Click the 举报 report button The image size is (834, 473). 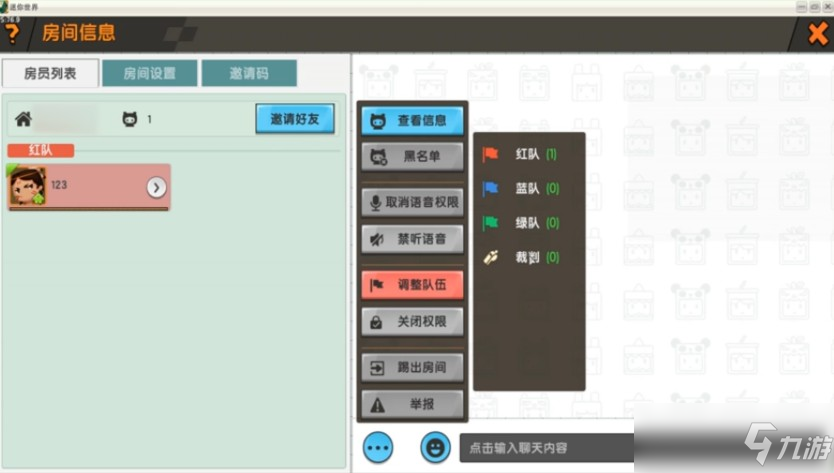point(412,404)
